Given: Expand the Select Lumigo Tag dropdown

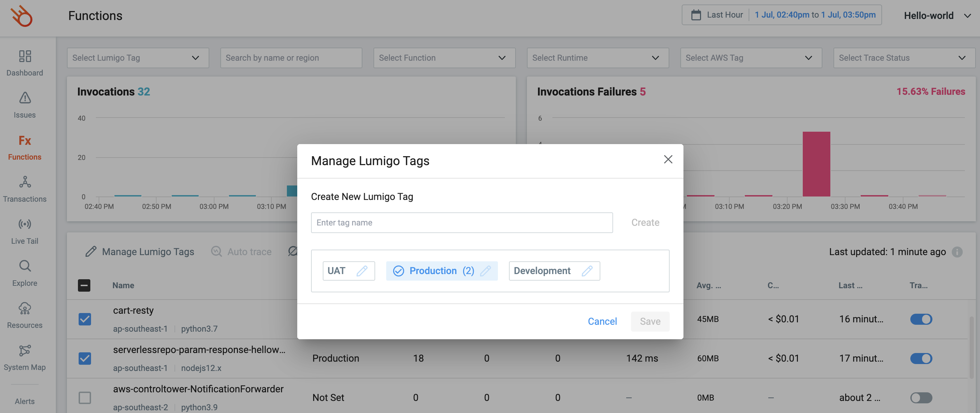Looking at the screenshot, I should tap(138, 58).
